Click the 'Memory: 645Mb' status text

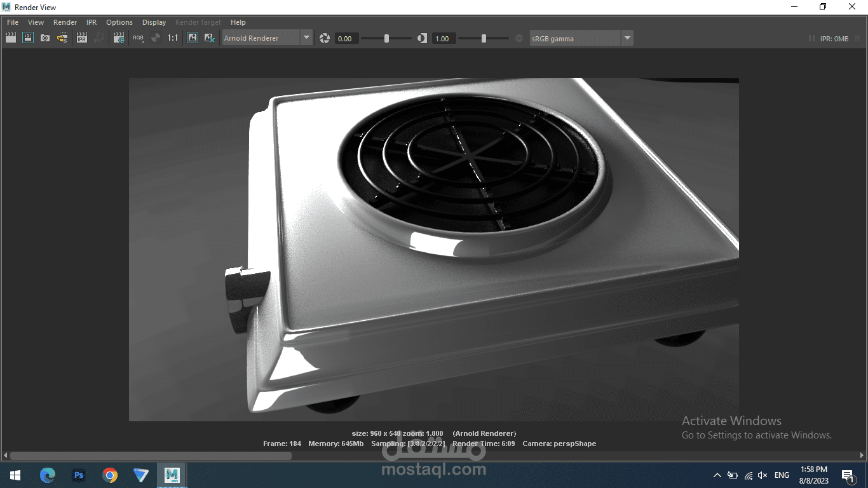point(336,444)
